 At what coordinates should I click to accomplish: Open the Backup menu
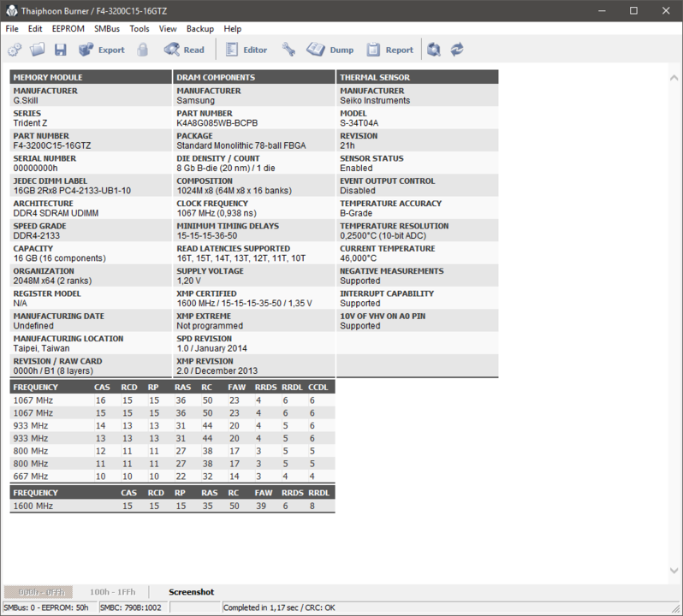click(200, 29)
